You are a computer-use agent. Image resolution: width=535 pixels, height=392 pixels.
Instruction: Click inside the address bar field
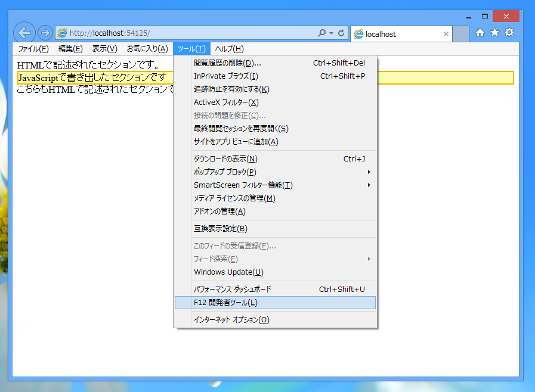click(179, 33)
